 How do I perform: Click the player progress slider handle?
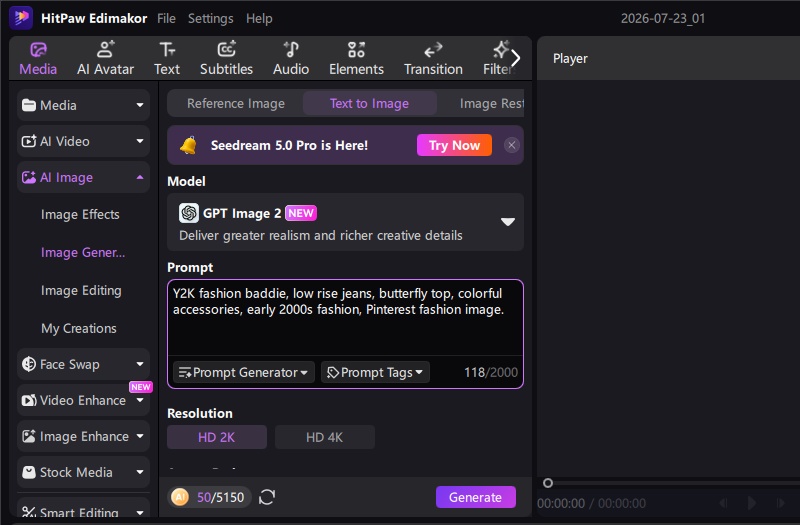(548, 483)
